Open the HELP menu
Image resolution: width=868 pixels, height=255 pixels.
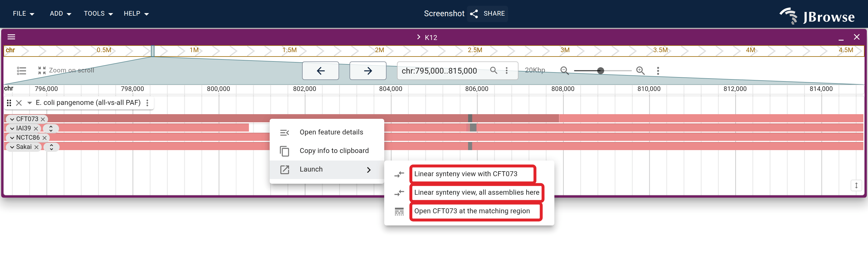[136, 14]
